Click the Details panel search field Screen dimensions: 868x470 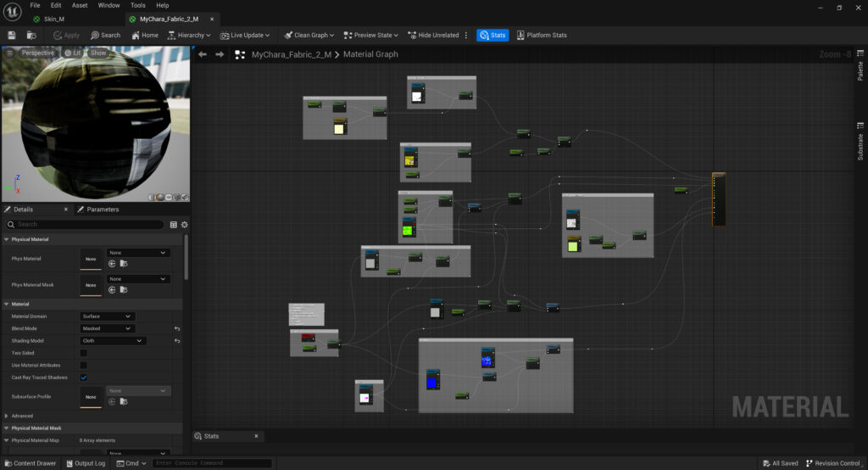click(85, 225)
